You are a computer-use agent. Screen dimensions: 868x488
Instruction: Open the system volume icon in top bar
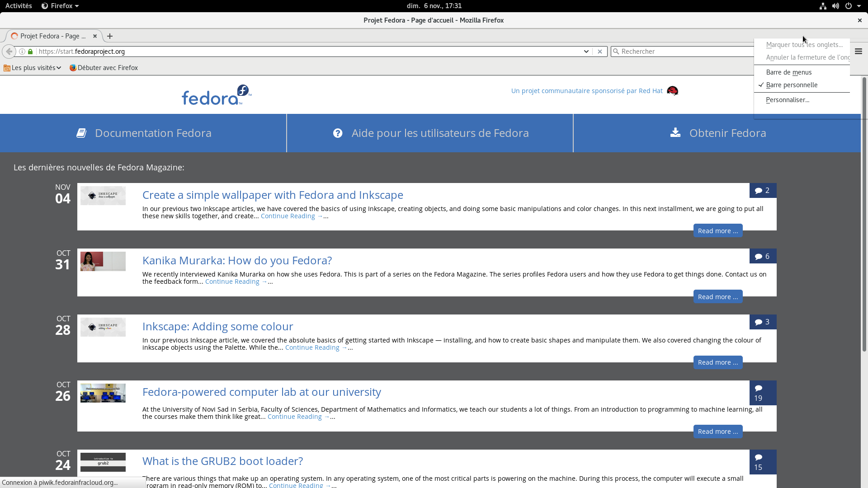coord(835,6)
